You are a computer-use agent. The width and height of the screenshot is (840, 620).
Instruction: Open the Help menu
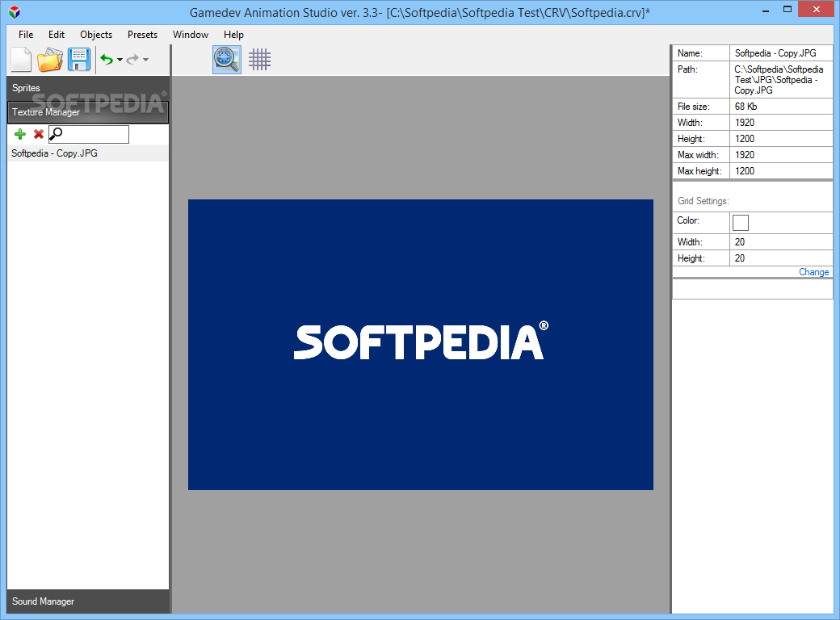(233, 34)
